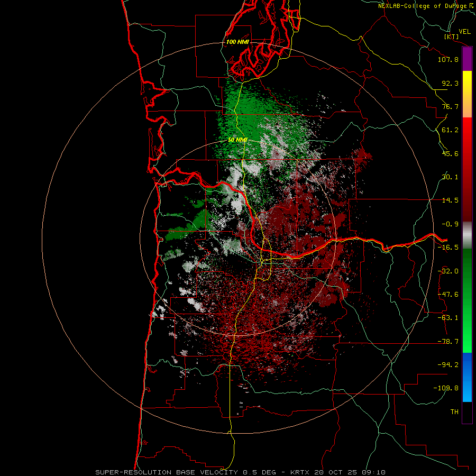The height and width of the screenshot is (476, 476).
Task: Click the -0.9 velocity scale value
Action: [x=450, y=224]
